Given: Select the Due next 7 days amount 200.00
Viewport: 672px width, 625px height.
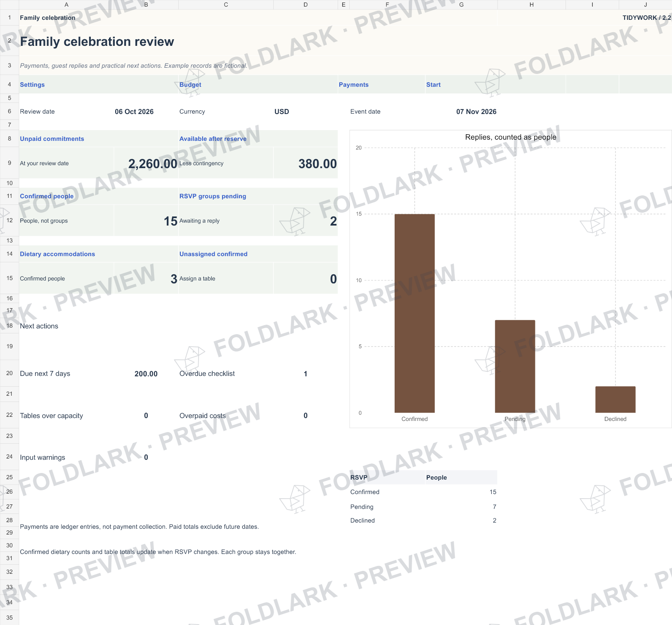Looking at the screenshot, I should click(x=146, y=374).
